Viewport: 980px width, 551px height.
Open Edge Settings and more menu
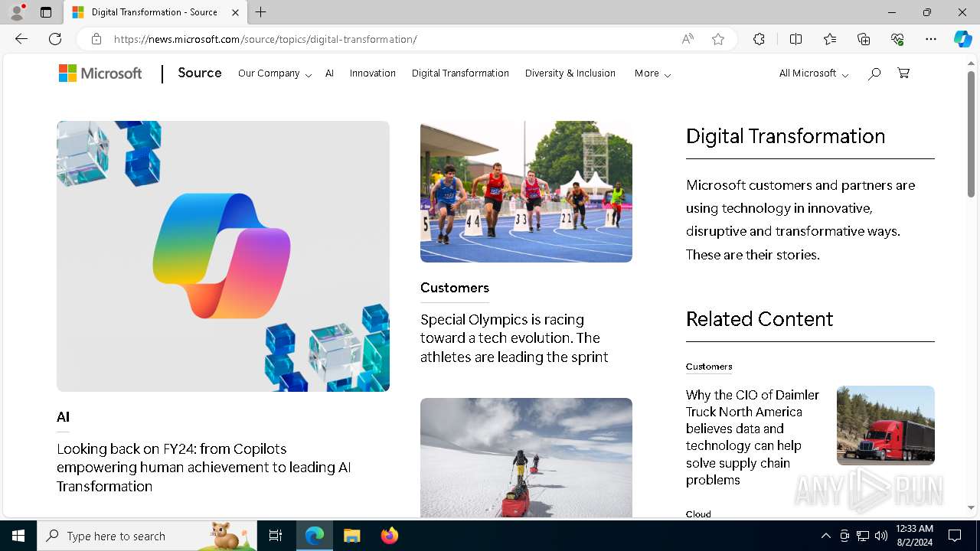point(931,39)
